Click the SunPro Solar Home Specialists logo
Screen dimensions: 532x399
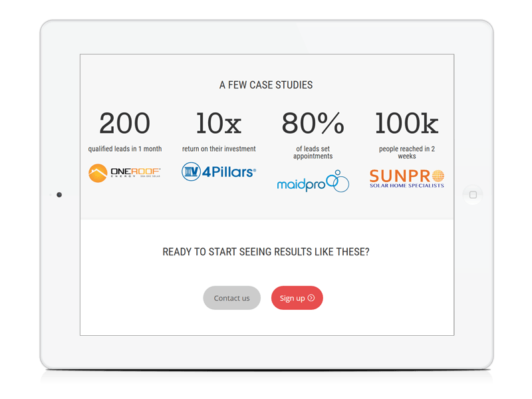407,178
